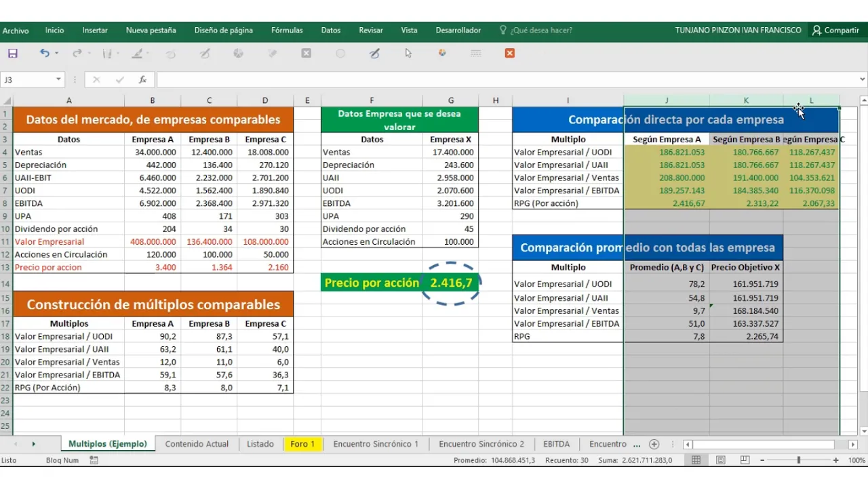Select the pointer arrow tool in the toolbar
Viewport: 868px width, 488px height.
click(408, 53)
